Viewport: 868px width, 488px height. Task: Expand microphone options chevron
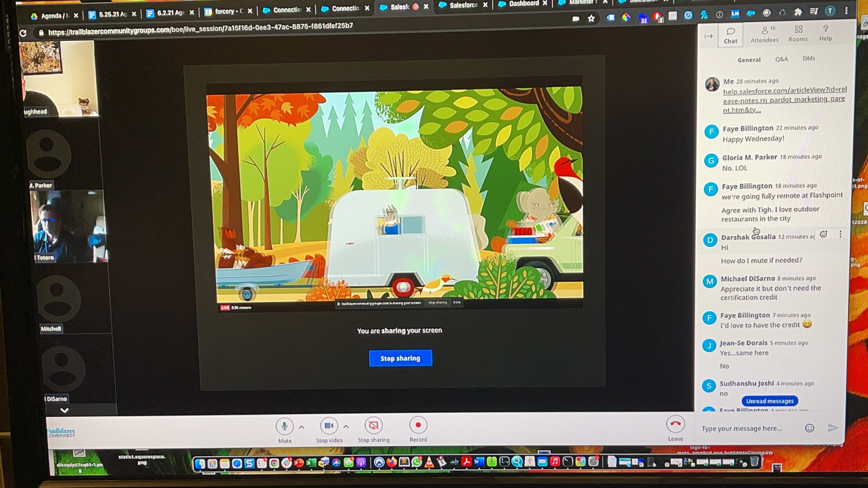click(x=302, y=427)
